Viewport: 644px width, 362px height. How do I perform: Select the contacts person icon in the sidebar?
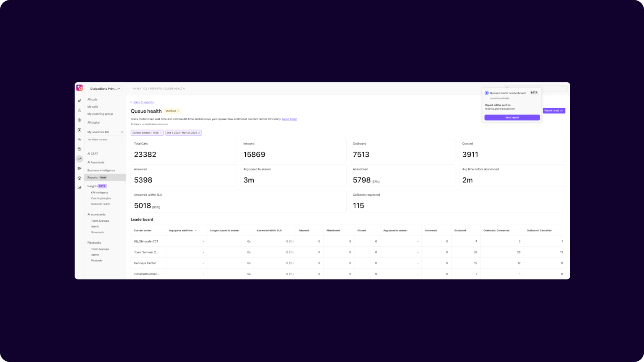click(79, 110)
